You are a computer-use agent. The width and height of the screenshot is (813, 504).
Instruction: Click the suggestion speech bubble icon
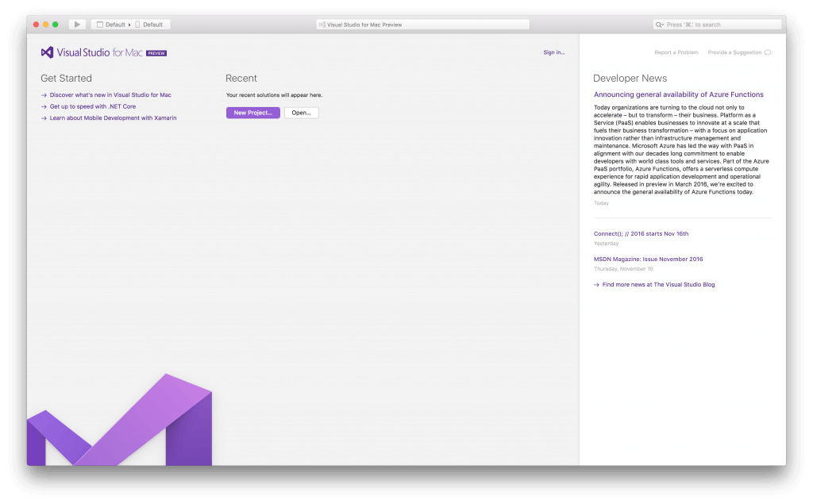point(768,52)
